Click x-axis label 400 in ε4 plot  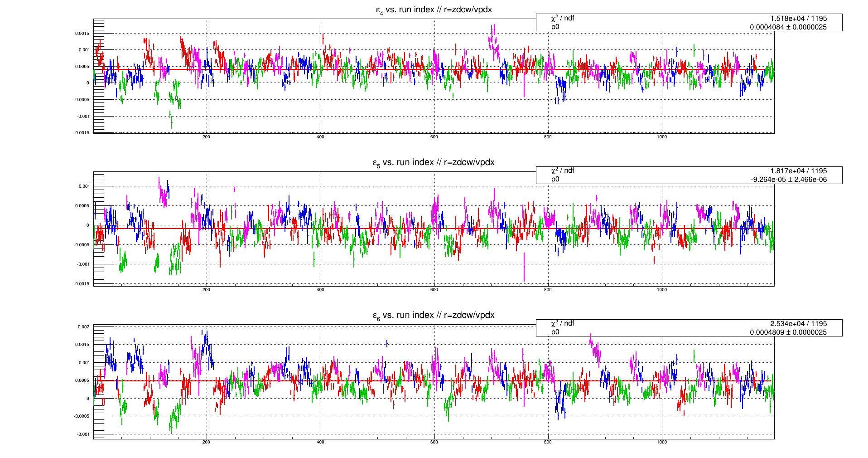(x=320, y=137)
